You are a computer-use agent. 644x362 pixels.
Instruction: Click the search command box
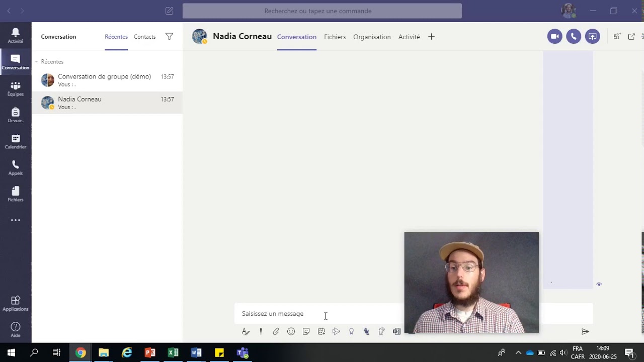click(x=322, y=11)
